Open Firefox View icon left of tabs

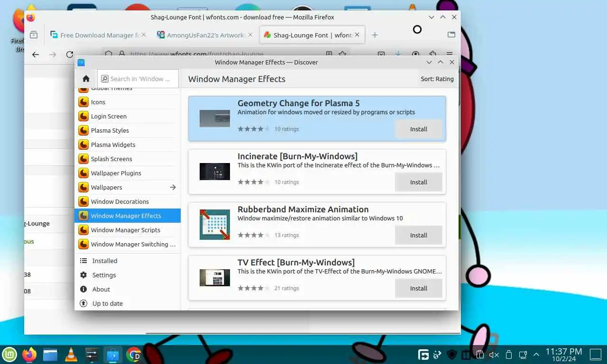pos(34,35)
